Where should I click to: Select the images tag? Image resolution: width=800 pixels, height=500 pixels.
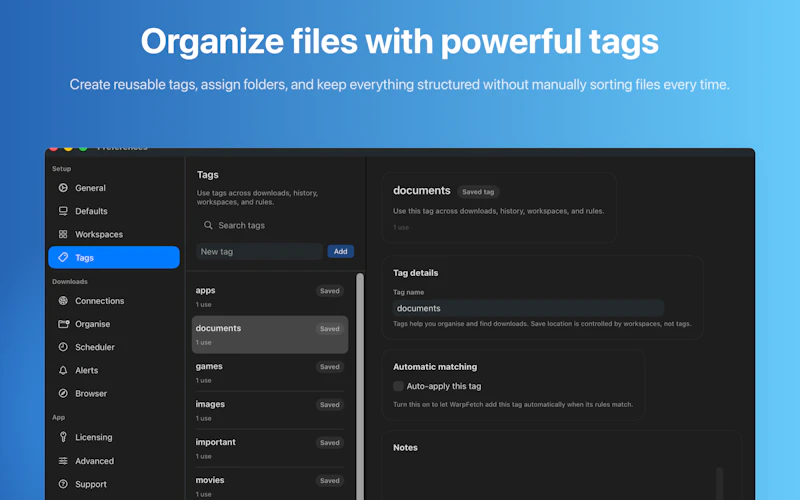pyautogui.click(x=270, y=411)
